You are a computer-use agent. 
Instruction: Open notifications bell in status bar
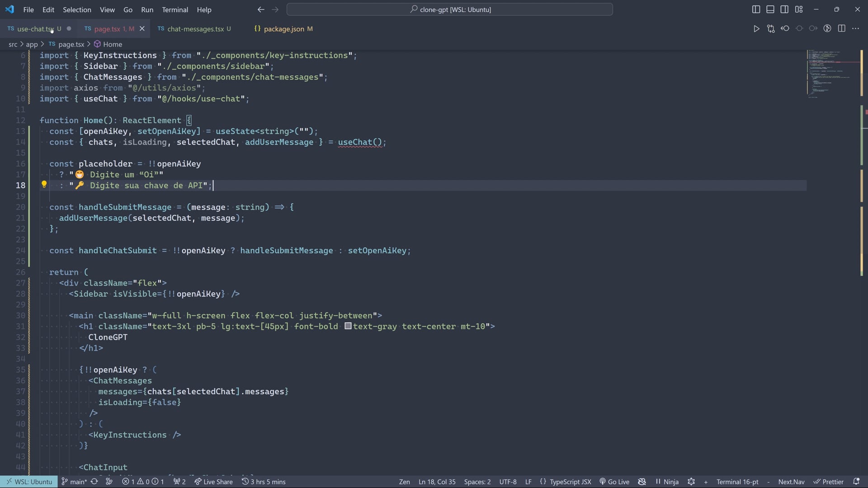click(856, 482)
